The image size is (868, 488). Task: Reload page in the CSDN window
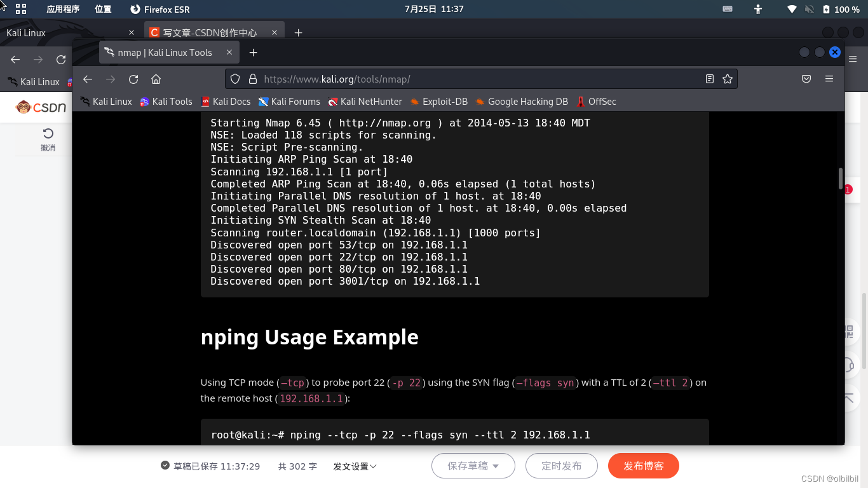pos(61,59)
